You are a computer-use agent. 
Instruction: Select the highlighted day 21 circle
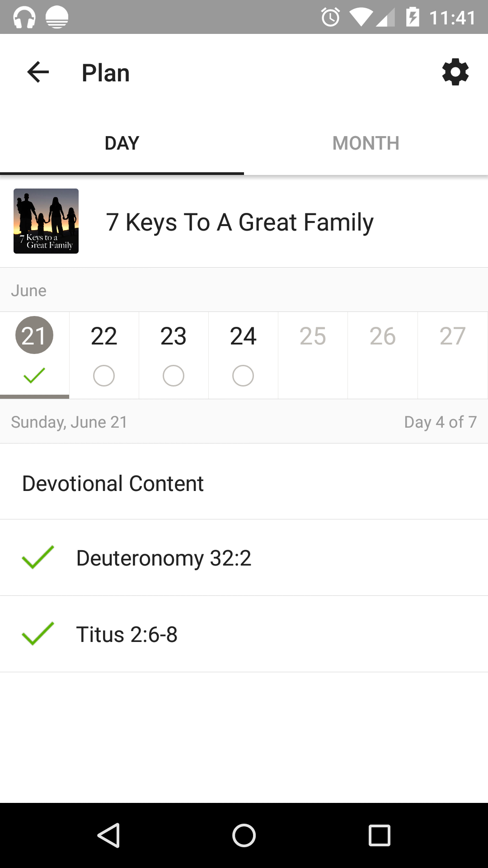[34, 335]
